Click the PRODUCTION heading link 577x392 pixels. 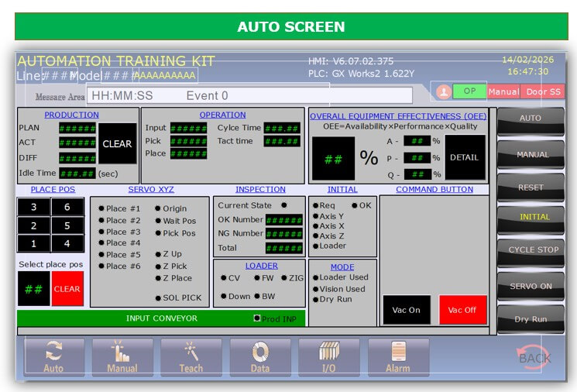71,115
